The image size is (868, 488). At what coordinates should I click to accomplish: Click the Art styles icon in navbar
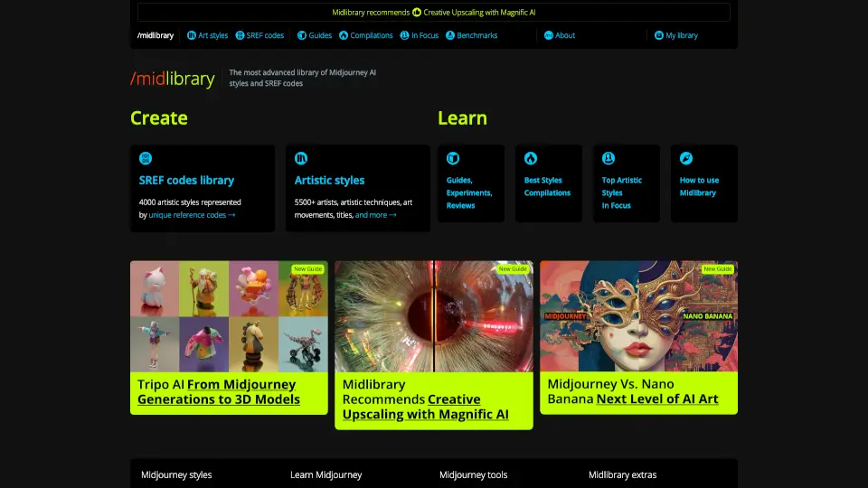tap(192, 35)
